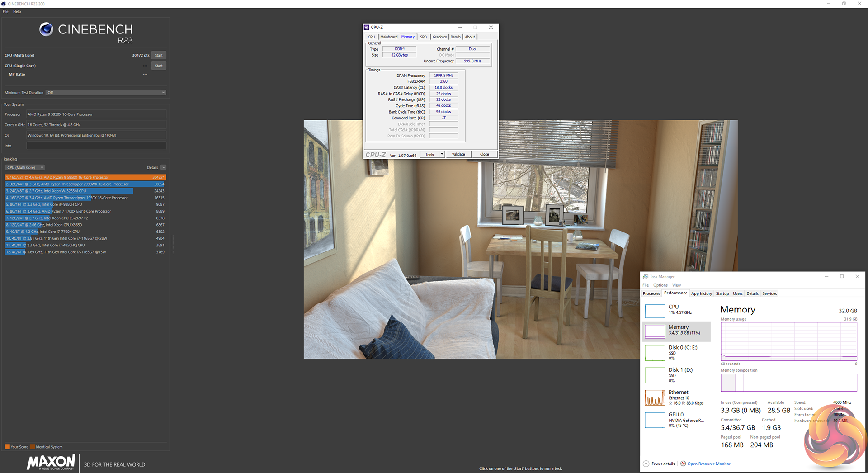868x473 pixels.
Task: Collapse Task Manager with Fewer details
Action: 659,464
